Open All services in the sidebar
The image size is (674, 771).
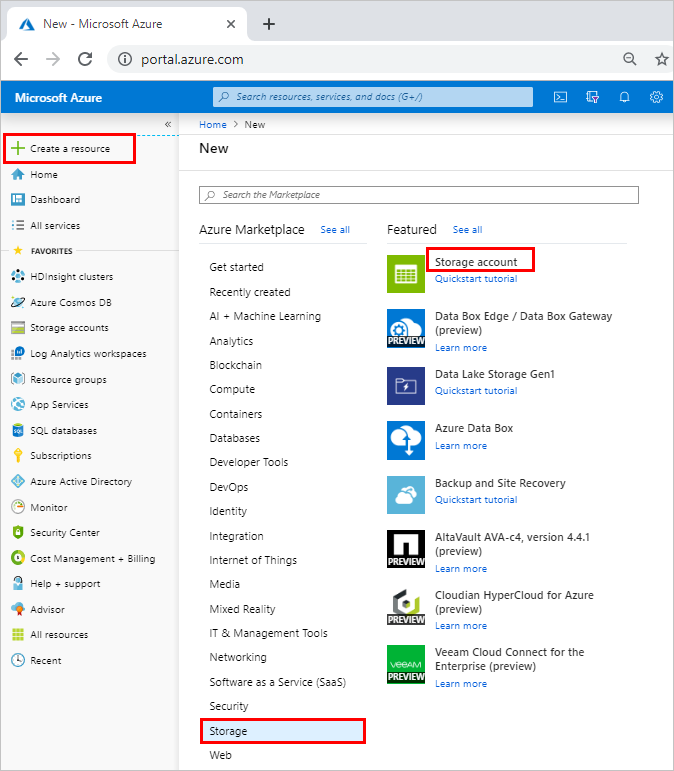pos(55,226)
